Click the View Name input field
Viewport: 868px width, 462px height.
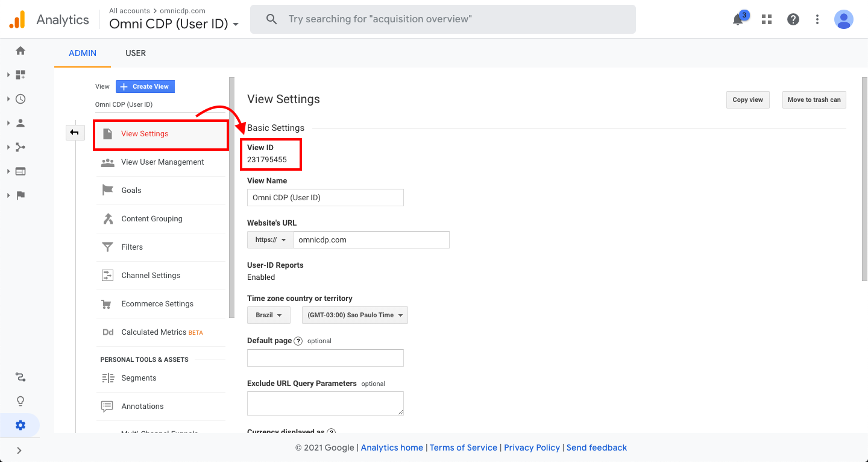coord(325,198)
